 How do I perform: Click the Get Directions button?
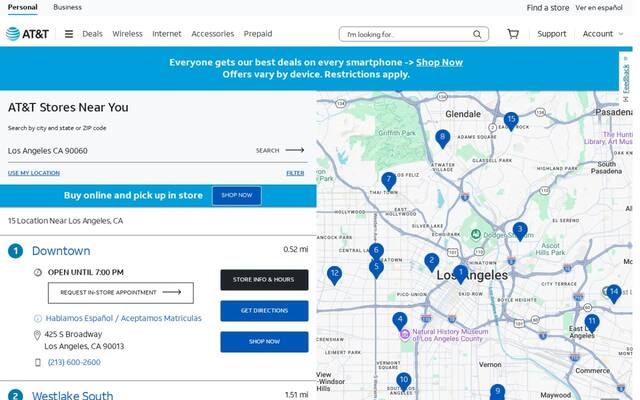click(264, 311)
